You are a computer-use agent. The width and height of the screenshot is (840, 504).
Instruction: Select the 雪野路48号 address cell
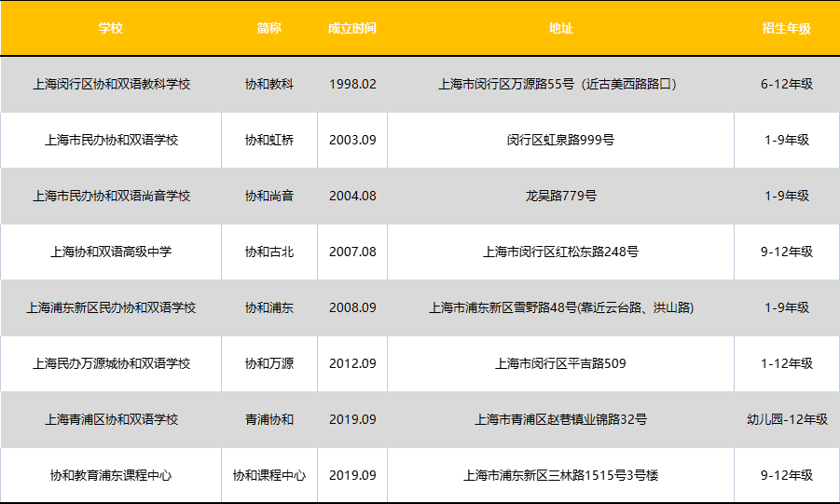click(560, 307)
